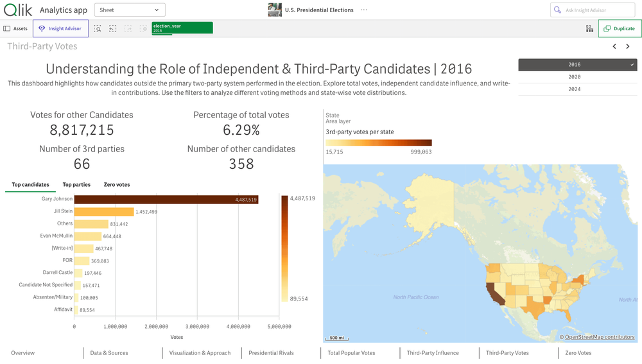Switch to the Zero votes chart tab
Screen dimensions: 642x364
pos(117,185)
